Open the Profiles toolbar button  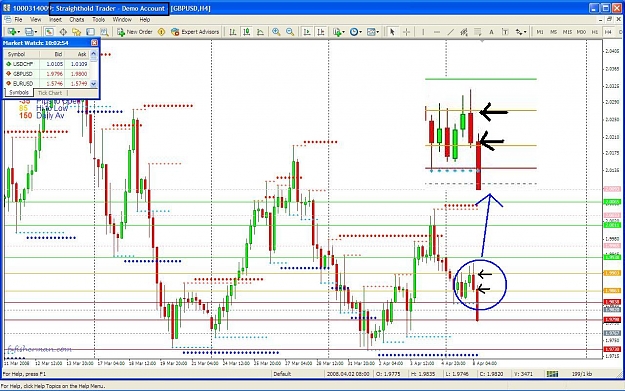(x=29, y=32)
